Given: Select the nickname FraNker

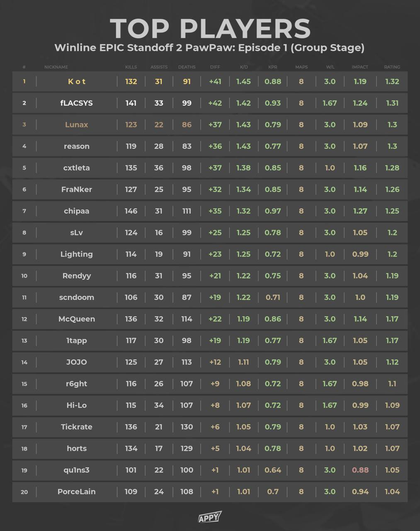Looking at the screenshot, I should (x=77, y=189).
